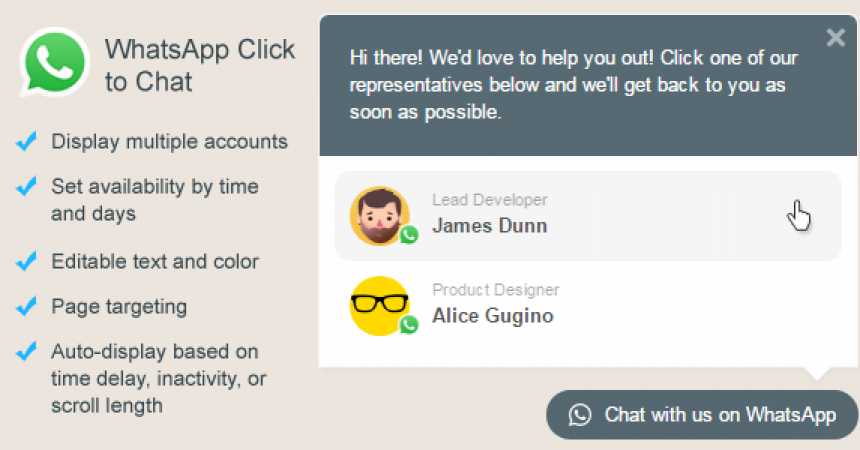Click checkmark beside Display multiple accounts
860x450 pixels.
26,141
